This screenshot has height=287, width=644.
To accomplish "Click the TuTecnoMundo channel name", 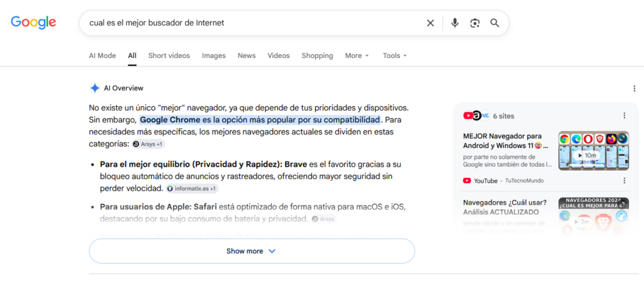I will [x=525, y=181].
